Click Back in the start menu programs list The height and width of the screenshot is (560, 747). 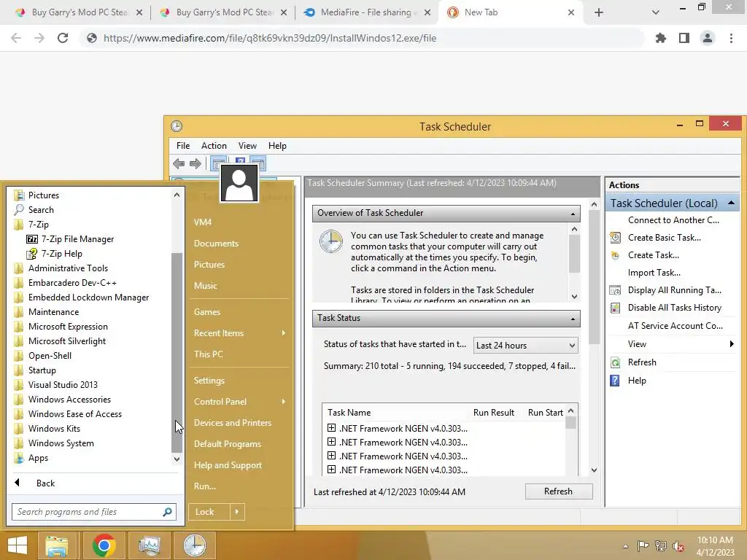coord(46,483)
